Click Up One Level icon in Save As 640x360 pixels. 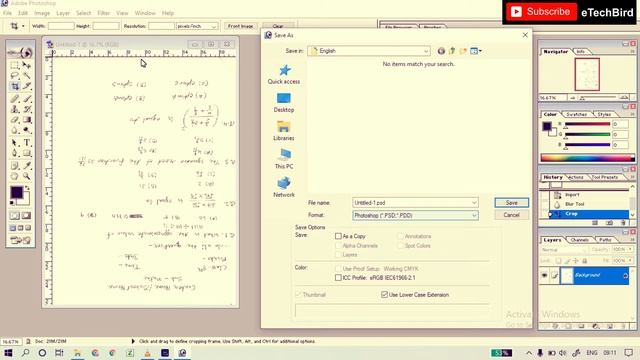pos(452,51)
